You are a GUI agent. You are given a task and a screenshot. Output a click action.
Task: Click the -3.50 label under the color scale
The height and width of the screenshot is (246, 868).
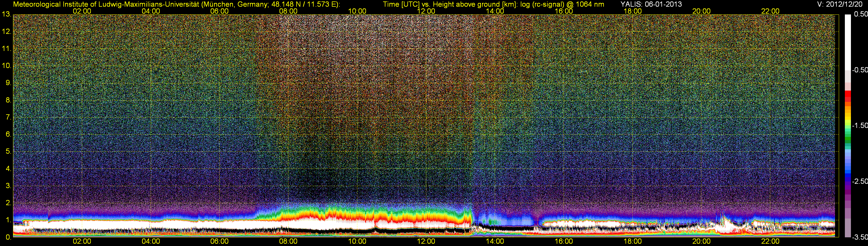point(860,237)
